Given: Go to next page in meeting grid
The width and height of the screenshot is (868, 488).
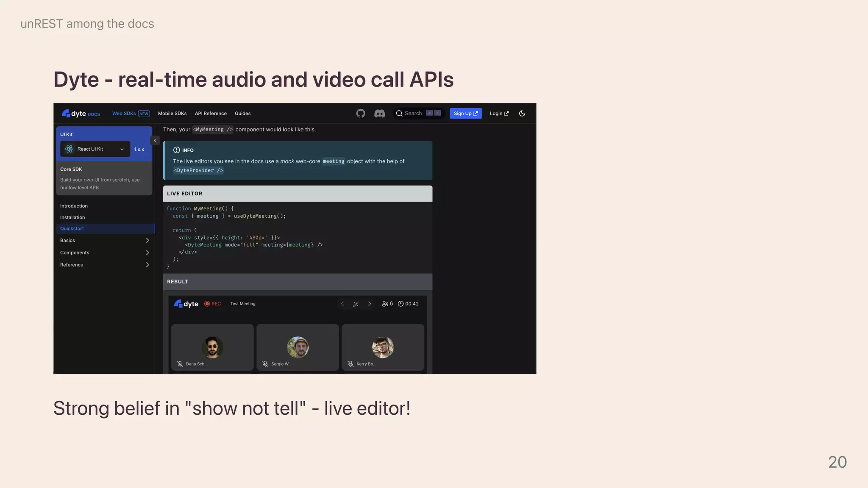Looking at the screenshot, I should (370, 304).
